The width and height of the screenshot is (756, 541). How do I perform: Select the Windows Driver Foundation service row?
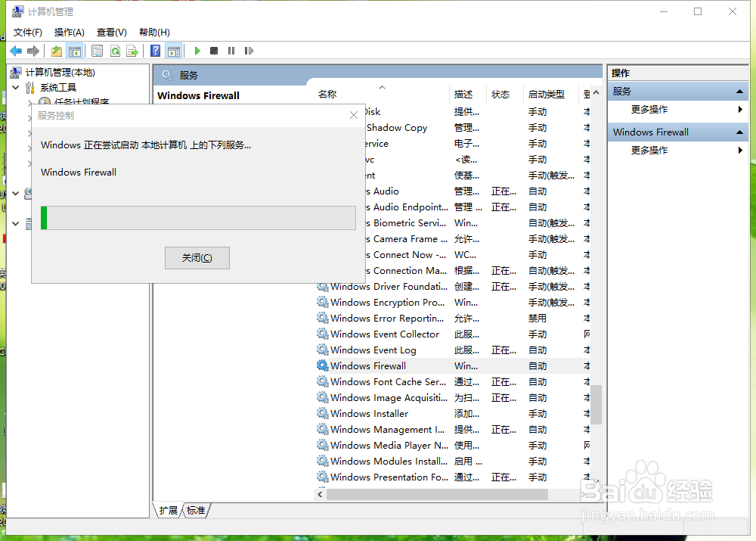click(452, 286)
